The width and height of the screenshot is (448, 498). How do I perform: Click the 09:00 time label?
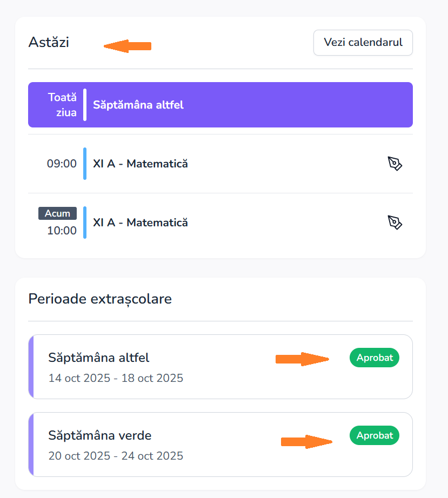(x=62, y=164)
